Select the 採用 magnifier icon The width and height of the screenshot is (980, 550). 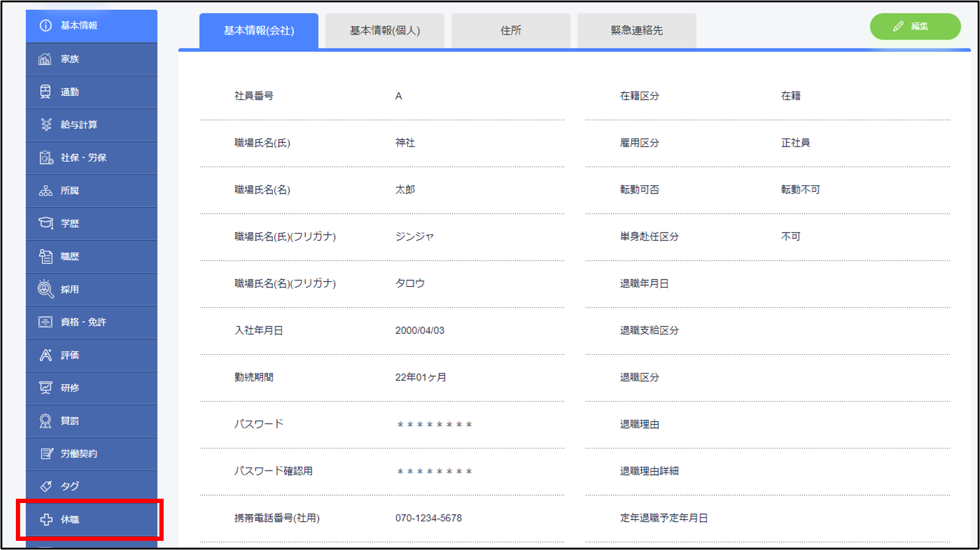tap(46, 289)
